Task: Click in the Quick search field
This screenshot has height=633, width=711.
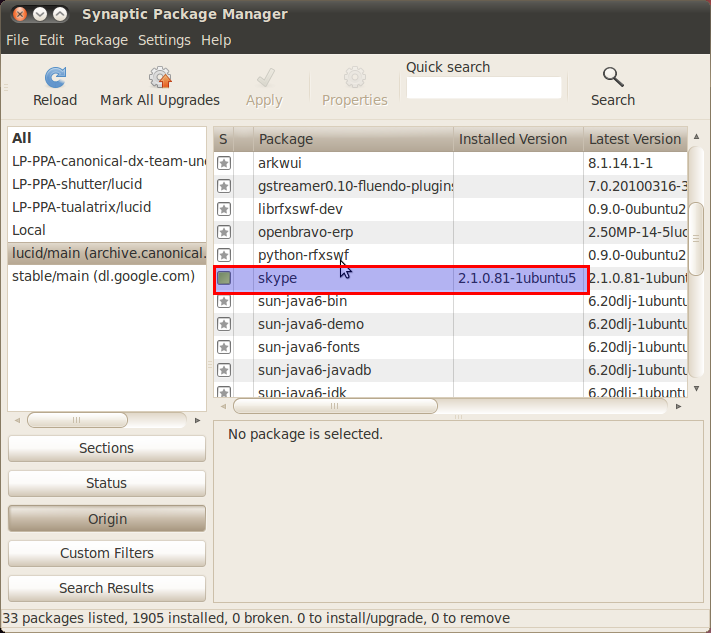Action: (x=483, y=88)
